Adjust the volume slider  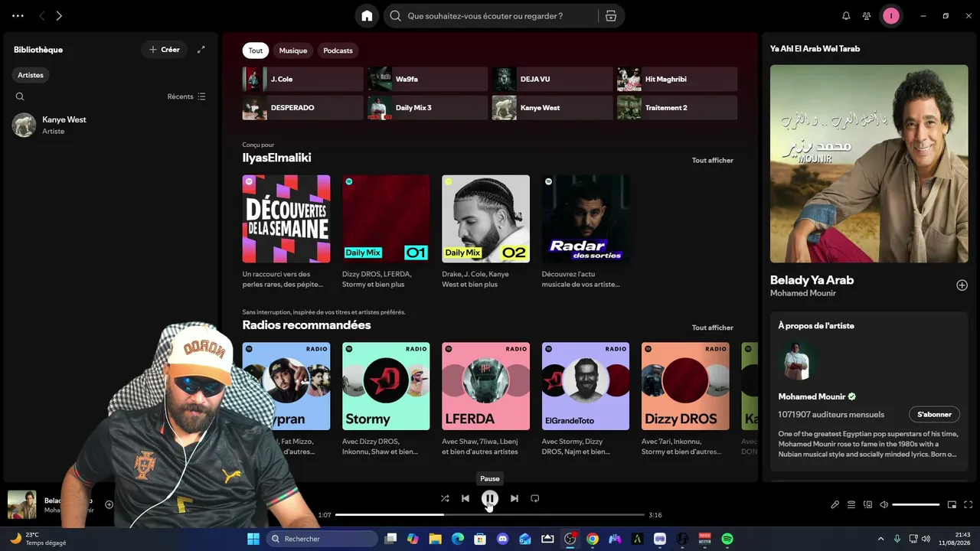click(916, 505)
